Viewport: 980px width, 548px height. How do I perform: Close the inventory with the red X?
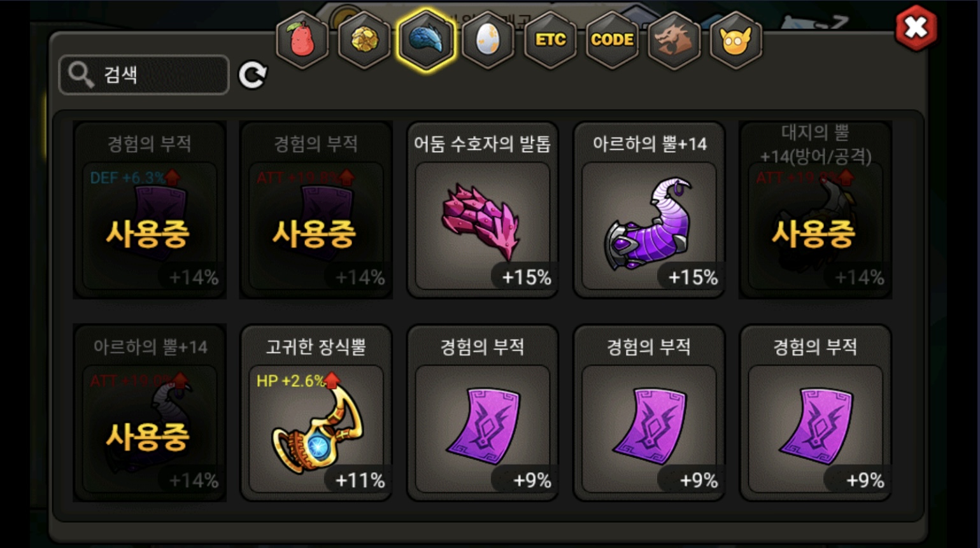click(x=916, y=27)
